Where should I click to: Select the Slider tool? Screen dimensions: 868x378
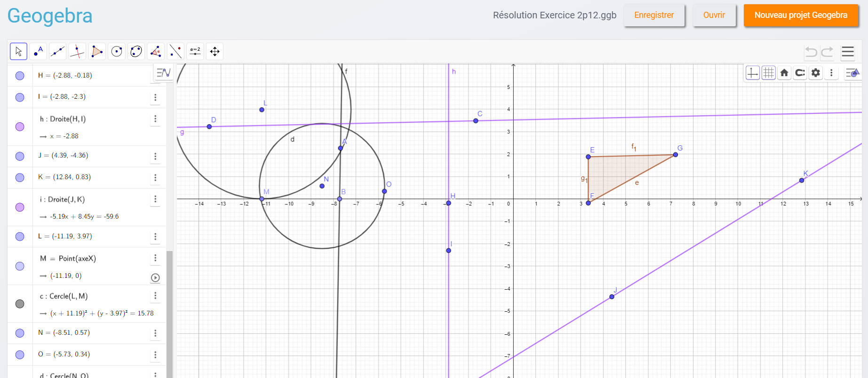(195, 51)
